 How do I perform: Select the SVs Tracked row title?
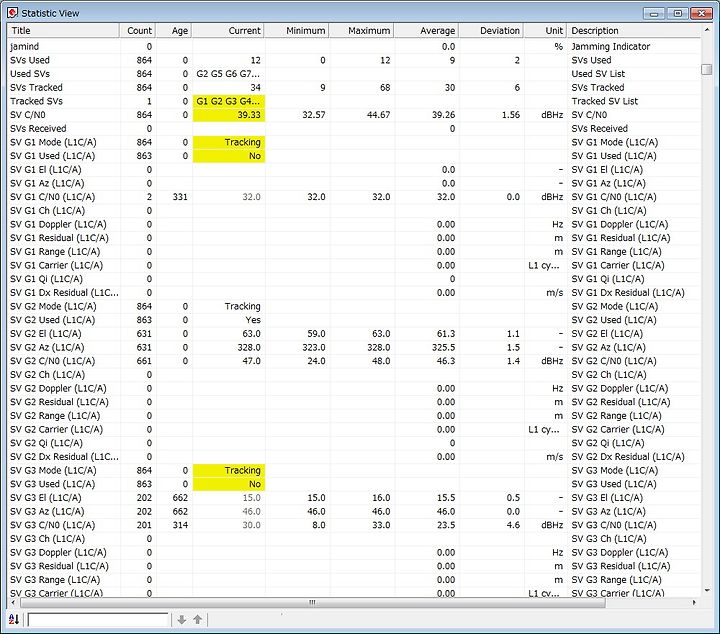(x=36, y=88)
